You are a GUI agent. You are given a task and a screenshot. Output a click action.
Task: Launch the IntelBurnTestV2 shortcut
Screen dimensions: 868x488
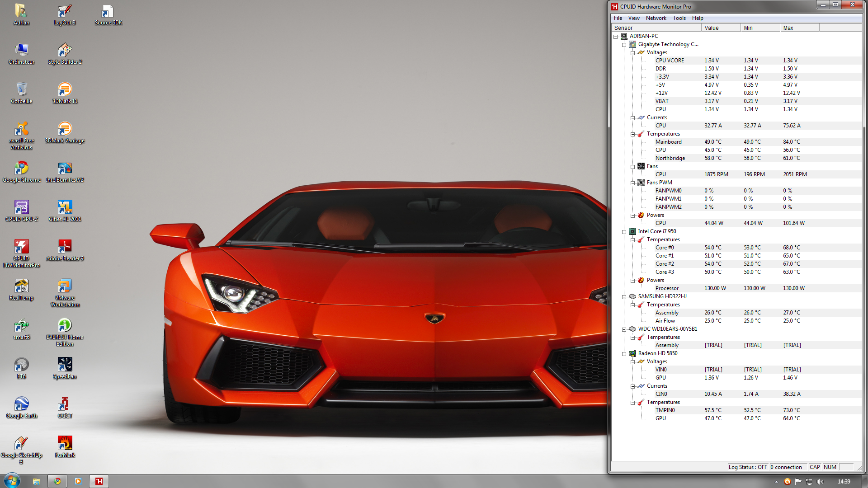pyautogui.click(x=65, y=169)
